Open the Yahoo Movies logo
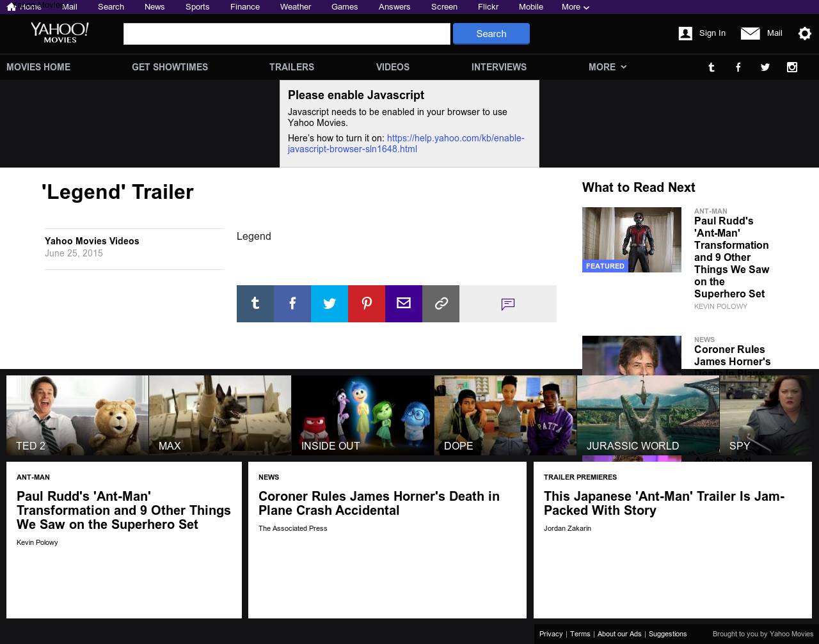The width and height of the screenshot is (819, 644). 60,33
